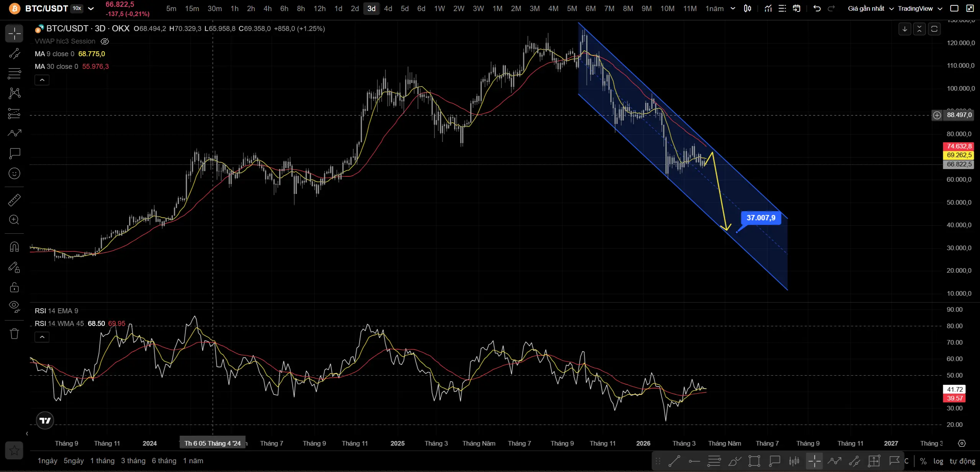Image resolution: width=980 pixels, height=472 pixels.
Task: Click the undo arrow in top bar
Action: [817, 8]
